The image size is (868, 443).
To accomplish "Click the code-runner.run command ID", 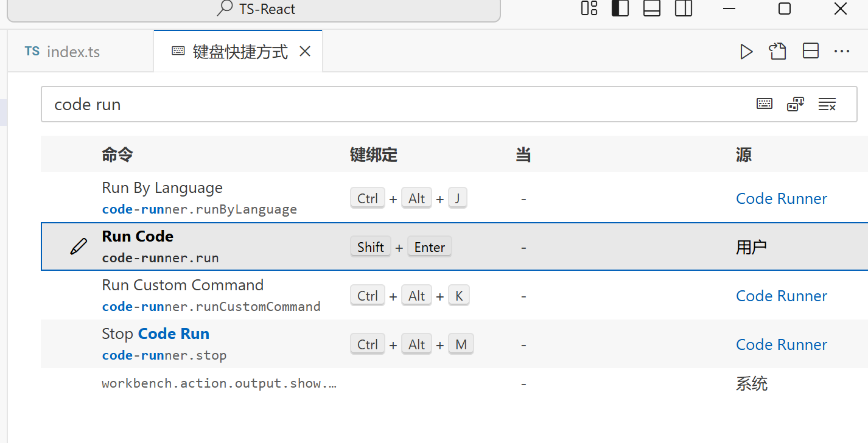I will coord(161,258).
